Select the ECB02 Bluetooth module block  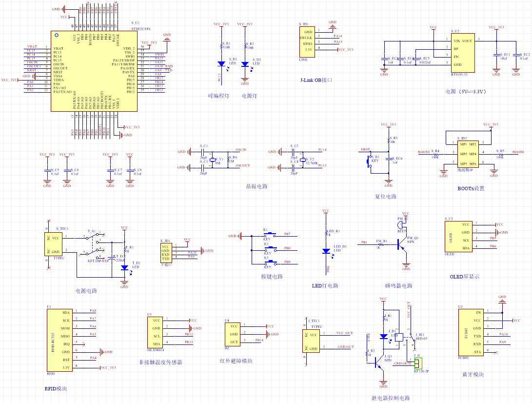point(467,332)
